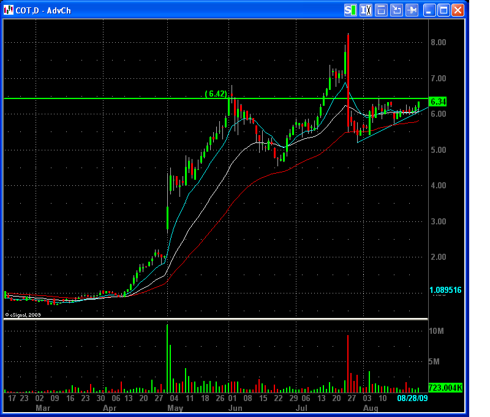Toggle the pin icon in title bar
The image size is (490, 417).
412,10
